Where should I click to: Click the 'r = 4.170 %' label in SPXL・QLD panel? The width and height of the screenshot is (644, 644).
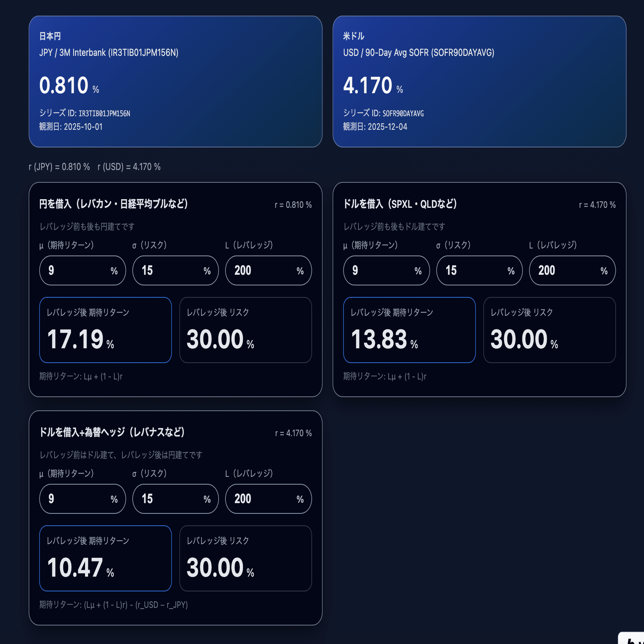[597, 205]
